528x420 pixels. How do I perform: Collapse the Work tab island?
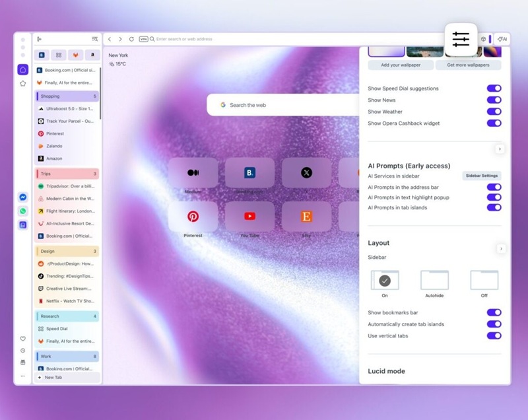67,357
